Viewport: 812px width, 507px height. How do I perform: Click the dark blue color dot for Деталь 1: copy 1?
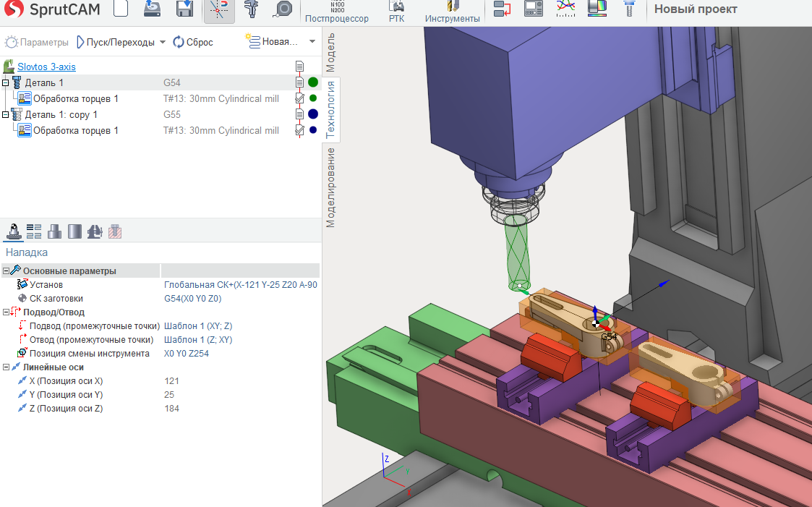tap(313, 114)
